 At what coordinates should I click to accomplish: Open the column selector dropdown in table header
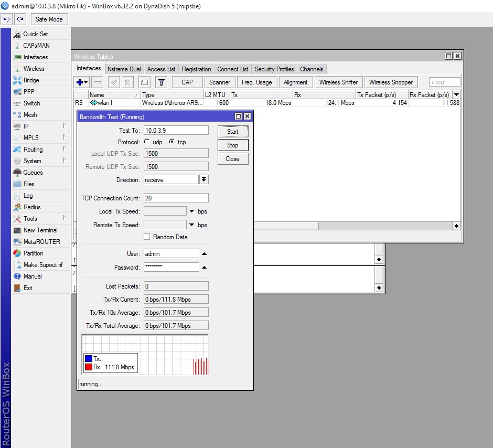click(456, 94)
